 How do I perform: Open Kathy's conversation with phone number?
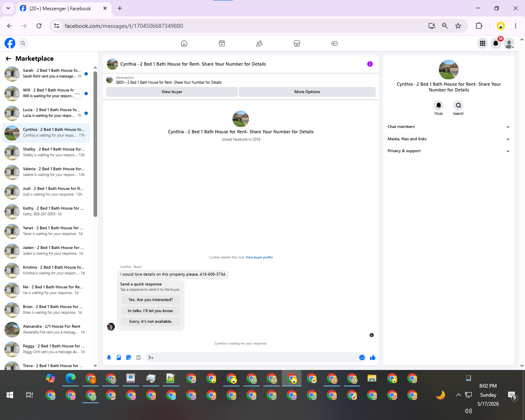click(46, 212)
